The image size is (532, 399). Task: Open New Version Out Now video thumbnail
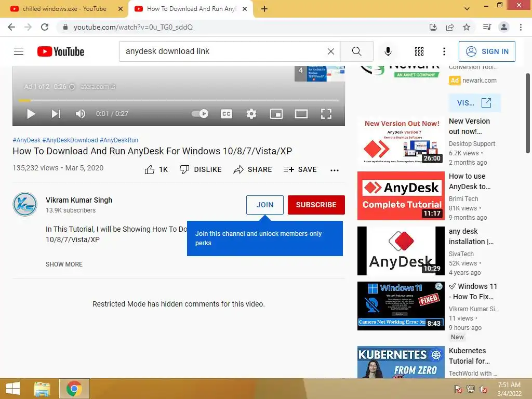[x=401, y=141]
